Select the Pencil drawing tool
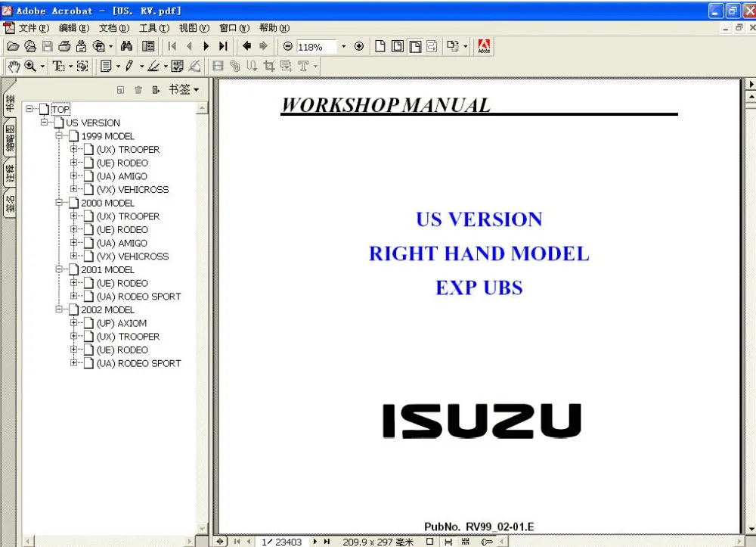Screen dimensions: 756x547 tap(130, 66)
